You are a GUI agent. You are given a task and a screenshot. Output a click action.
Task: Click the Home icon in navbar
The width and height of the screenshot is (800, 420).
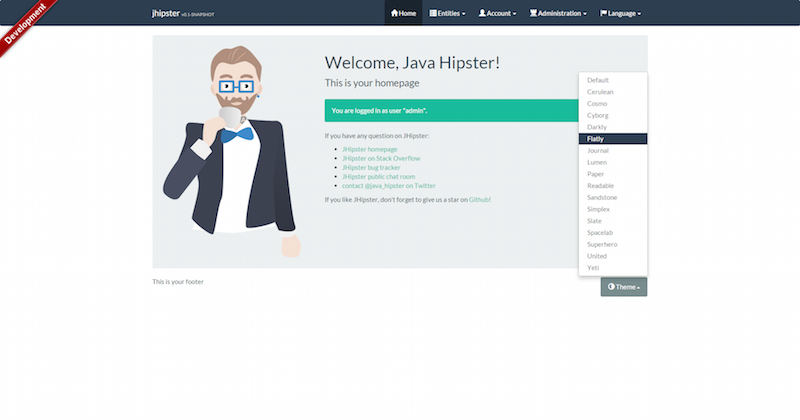click(x=394, y=13)
